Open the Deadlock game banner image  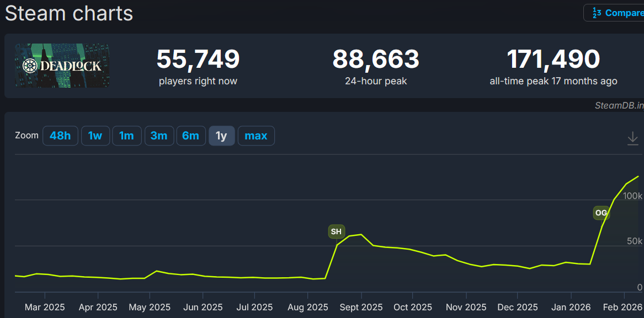click(x=62, y=66)
